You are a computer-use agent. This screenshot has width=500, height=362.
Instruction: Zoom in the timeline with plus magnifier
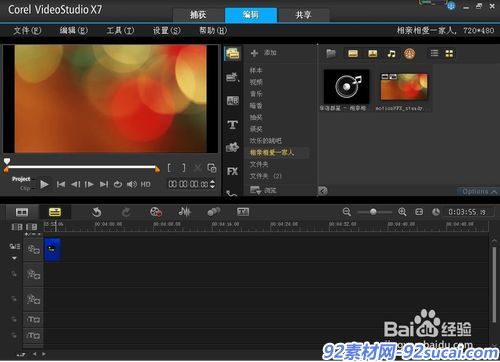[402, 212]
